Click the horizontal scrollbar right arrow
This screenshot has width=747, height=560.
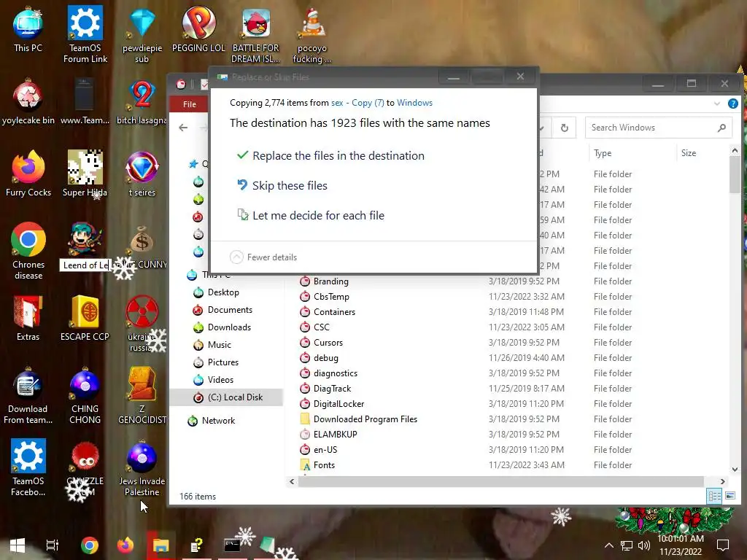coord(723,481)
